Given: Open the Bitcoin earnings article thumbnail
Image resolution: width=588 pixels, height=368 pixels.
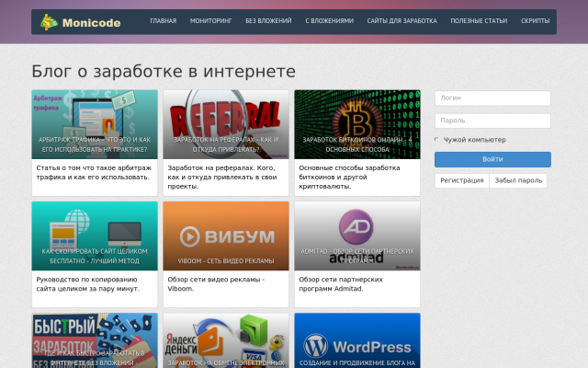Looking at the screenshot, I should (357, 124).
